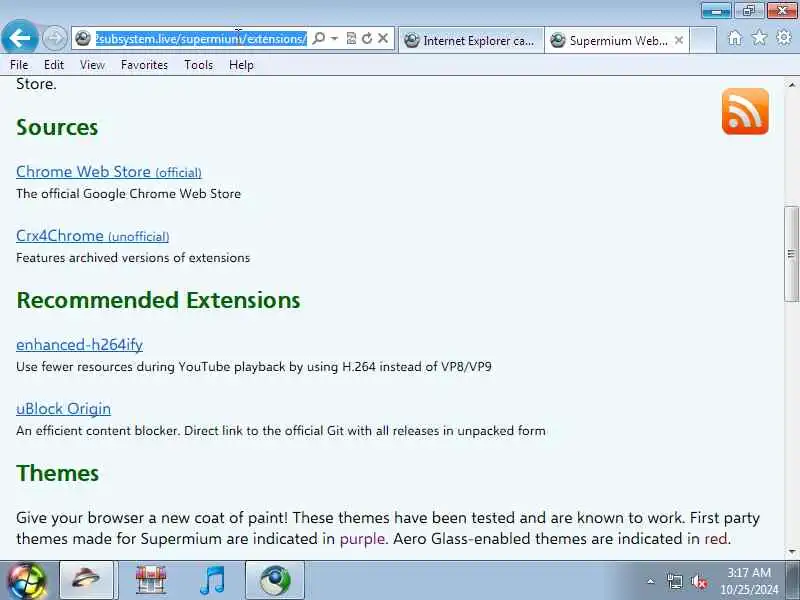The image size is (800, 600).
Task: Follow the uBlock Origin link
Action: click(63, 409)
